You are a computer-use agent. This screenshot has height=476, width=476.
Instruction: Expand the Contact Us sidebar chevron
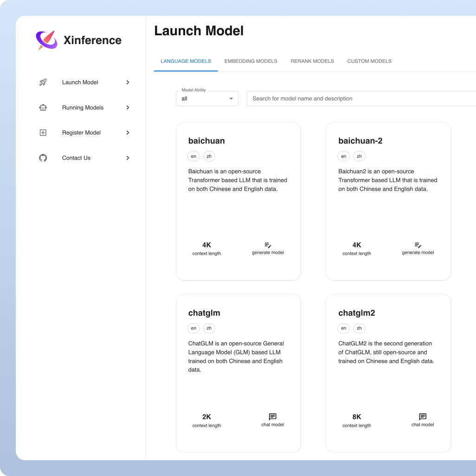coord(128,158)
